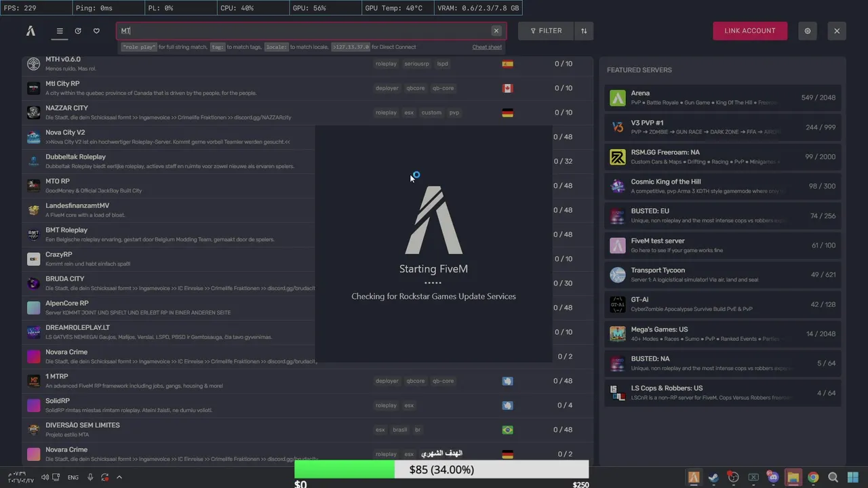
Task: Open featured server V3 PVP #1
Action: (723, 127)
